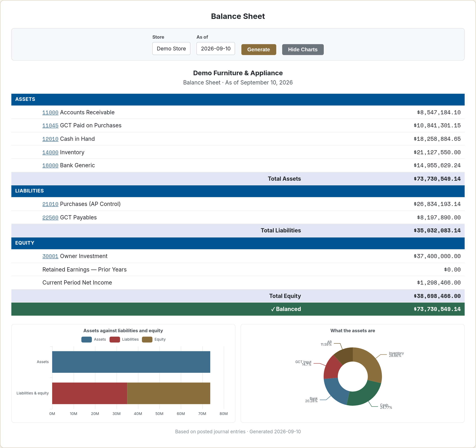
Task: Open the Store dropdown showing Demo Store
Action: [171, 49]
